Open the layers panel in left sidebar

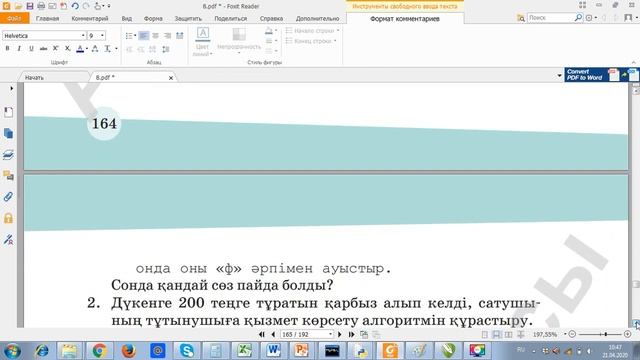[8, 155]
